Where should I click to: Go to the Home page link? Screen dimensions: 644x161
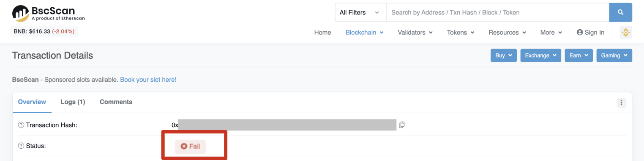(322, 33)
